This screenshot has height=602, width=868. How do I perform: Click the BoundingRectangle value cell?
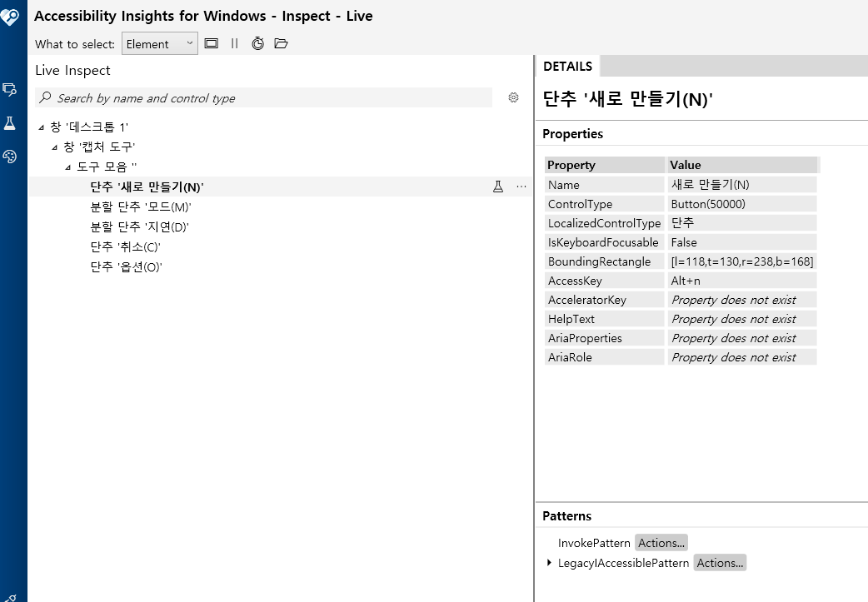coord(742,261)
